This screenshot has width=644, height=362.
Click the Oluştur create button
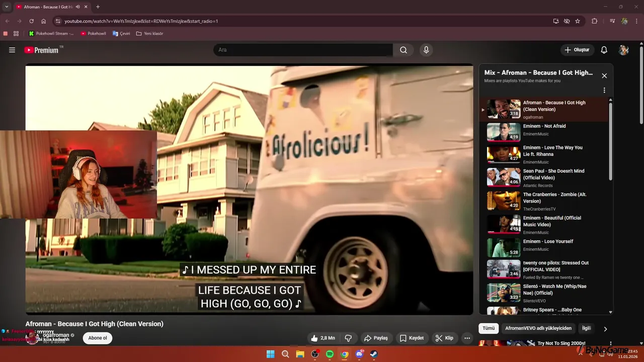point(577,50)
